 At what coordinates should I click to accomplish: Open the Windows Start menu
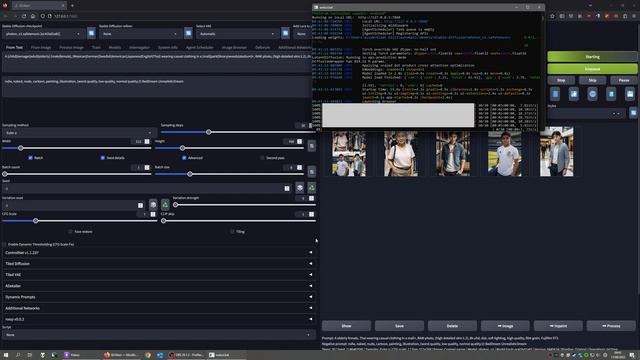pyautogui.click(x=6, y=355)
